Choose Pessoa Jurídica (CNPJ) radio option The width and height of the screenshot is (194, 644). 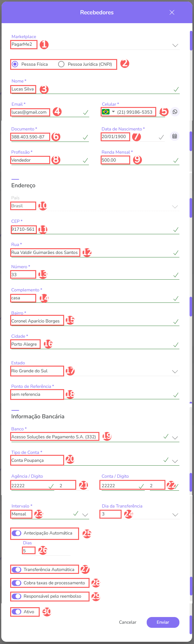pos(61,64)
